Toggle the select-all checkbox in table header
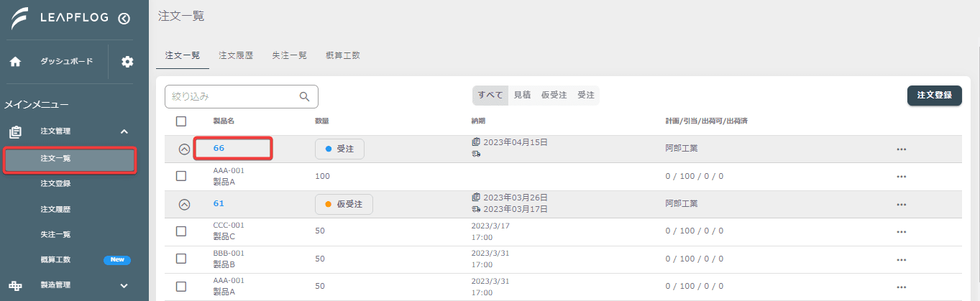This screenshot has width=980, height=301. (x=181, y=121)
